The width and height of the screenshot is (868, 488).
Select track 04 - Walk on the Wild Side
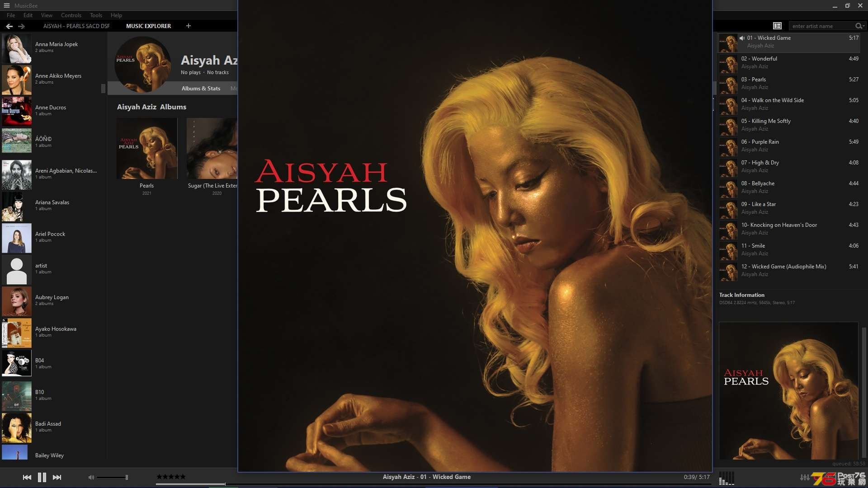(789, 104)
